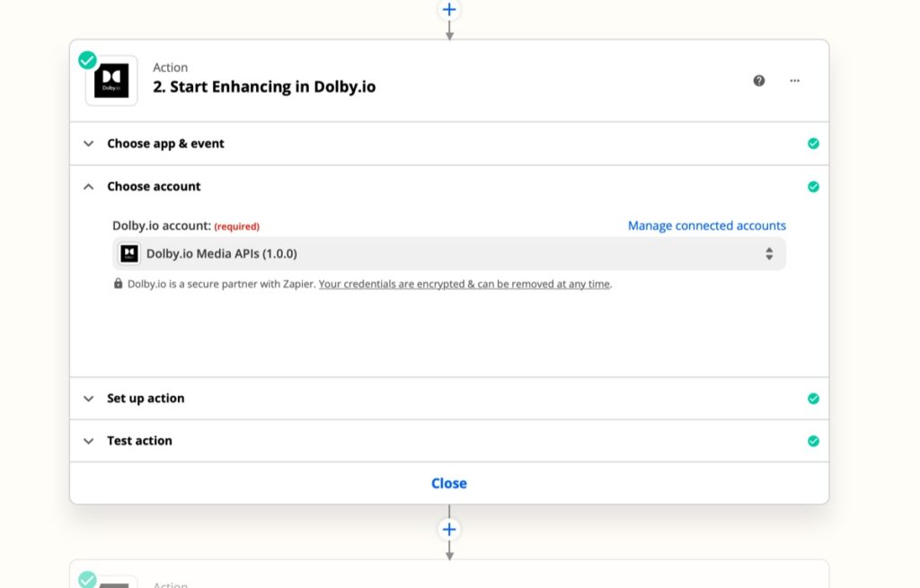Click the Dolby.io app logo in step header
This screenshot has height=588, width=920.
point(111,81)
